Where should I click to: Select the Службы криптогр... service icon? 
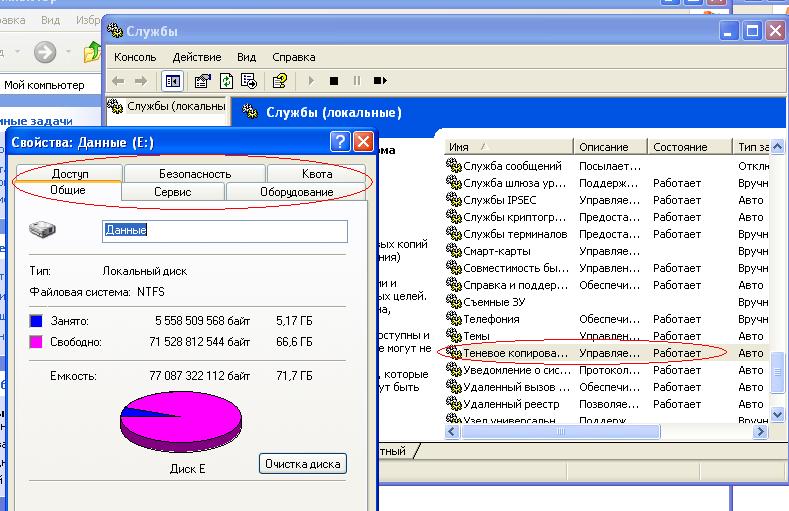pos(453,216)
